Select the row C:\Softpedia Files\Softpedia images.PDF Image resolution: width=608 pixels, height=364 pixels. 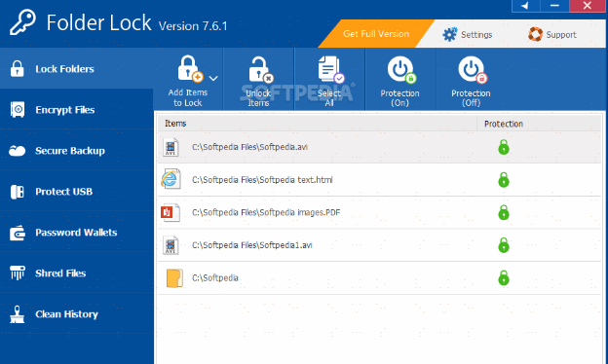pos(379,212)
